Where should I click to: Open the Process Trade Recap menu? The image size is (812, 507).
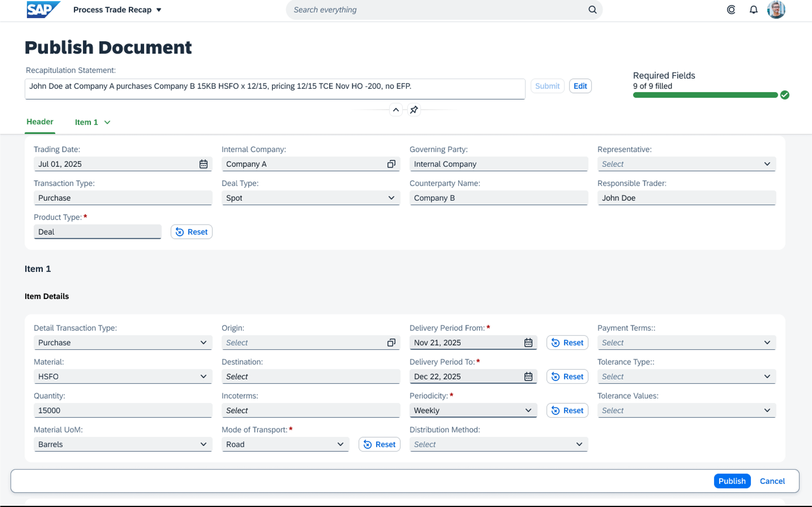(117, 10)
